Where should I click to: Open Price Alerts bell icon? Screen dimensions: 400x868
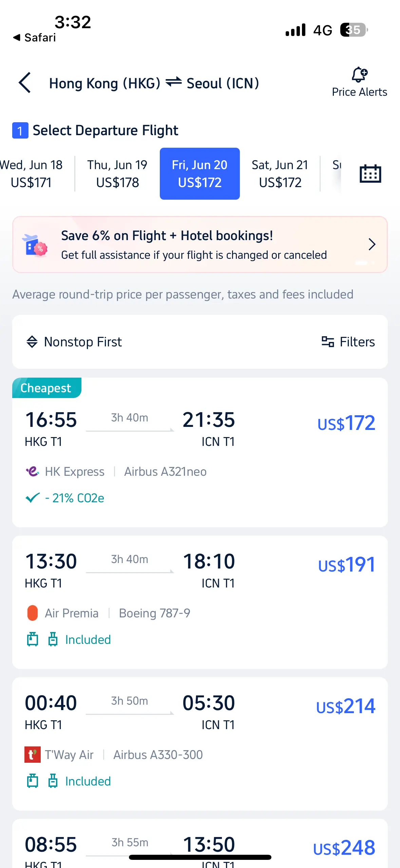(359, 74)
